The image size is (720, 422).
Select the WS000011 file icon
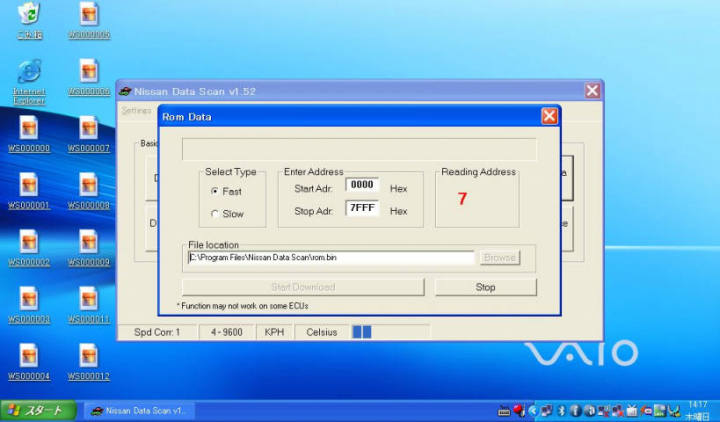(89, 305)
